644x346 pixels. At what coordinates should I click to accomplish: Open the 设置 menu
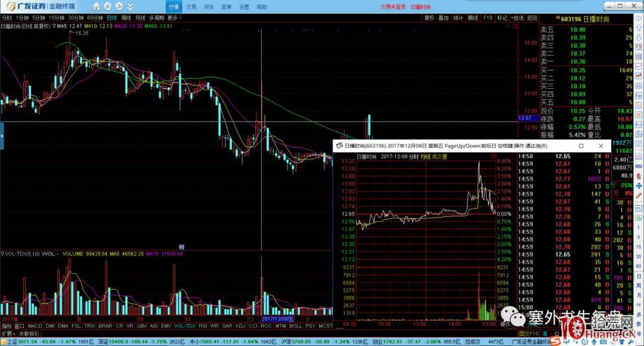pos(244,7)
